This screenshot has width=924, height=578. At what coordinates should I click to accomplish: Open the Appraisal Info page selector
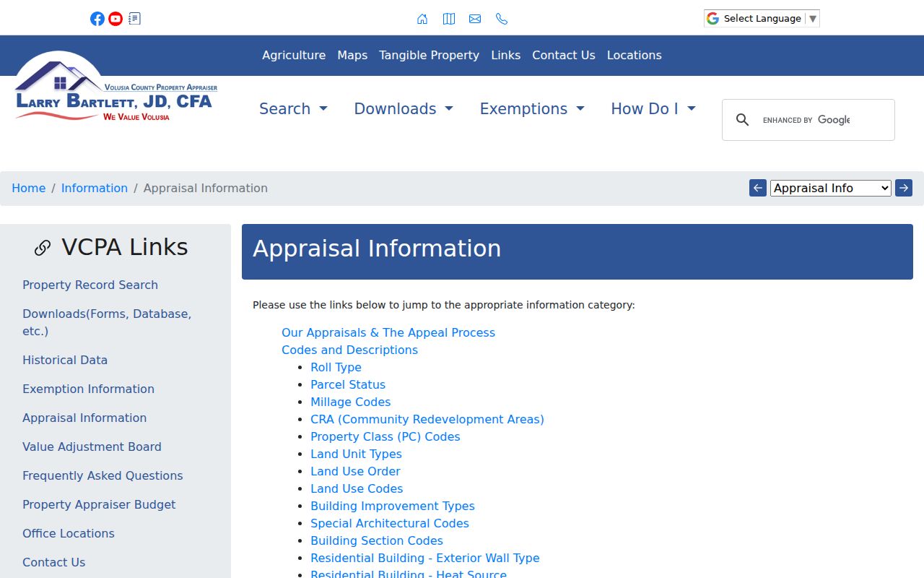tap(831, 188)
